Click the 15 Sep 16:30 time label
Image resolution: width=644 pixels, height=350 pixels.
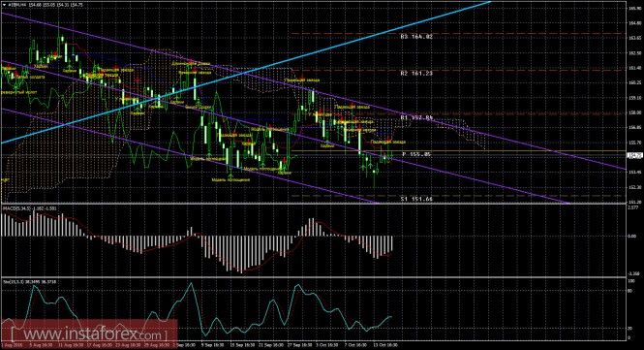coord(242,345)
